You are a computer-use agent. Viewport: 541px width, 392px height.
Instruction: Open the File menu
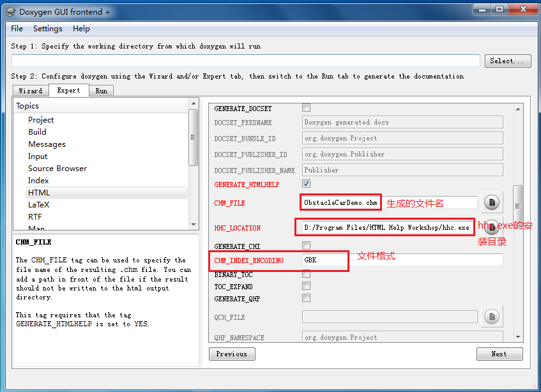(17, 29)
